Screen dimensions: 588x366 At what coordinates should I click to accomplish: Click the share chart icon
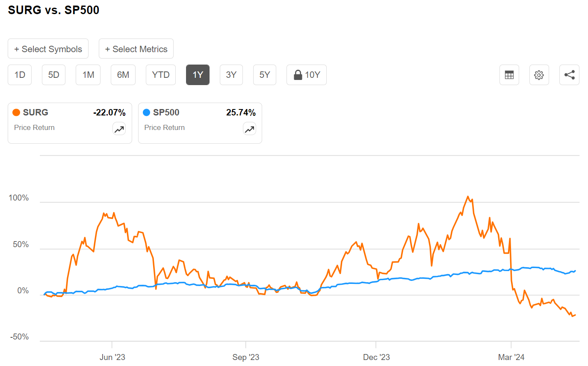(569, 75)
